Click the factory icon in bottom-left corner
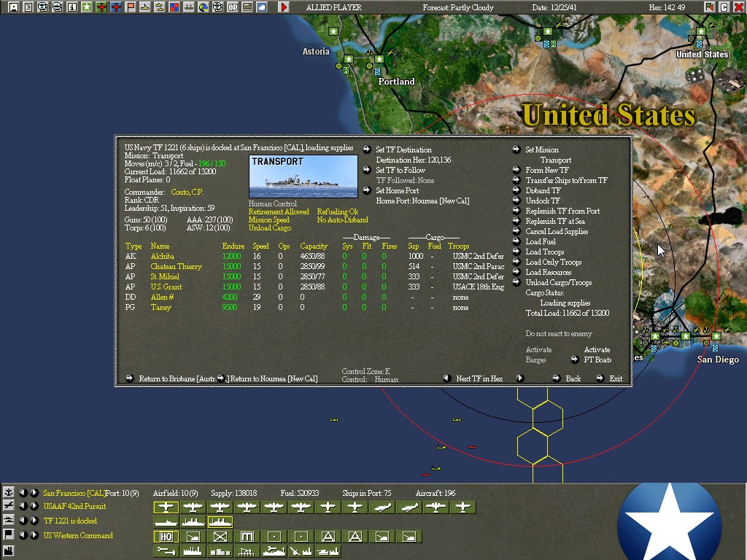This screenshot has width=747, height=560. tap(9, 553)
